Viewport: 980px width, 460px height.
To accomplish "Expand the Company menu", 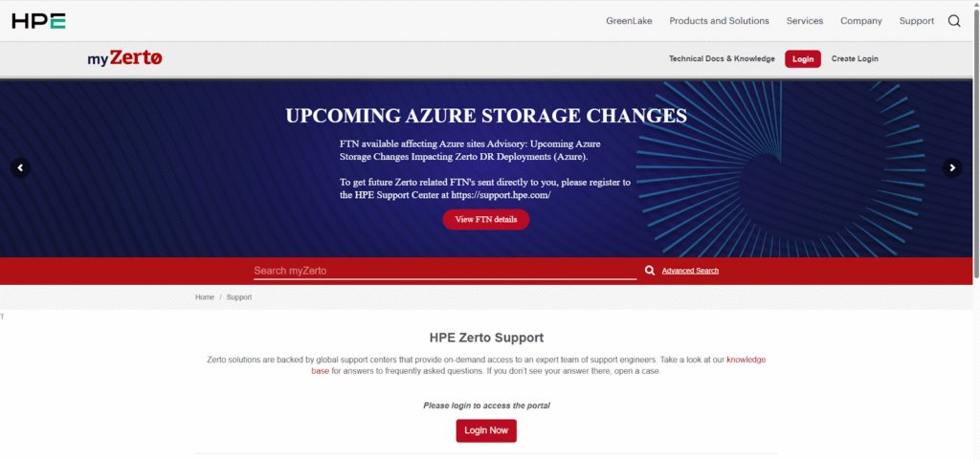I will click(x=861, y=21).
